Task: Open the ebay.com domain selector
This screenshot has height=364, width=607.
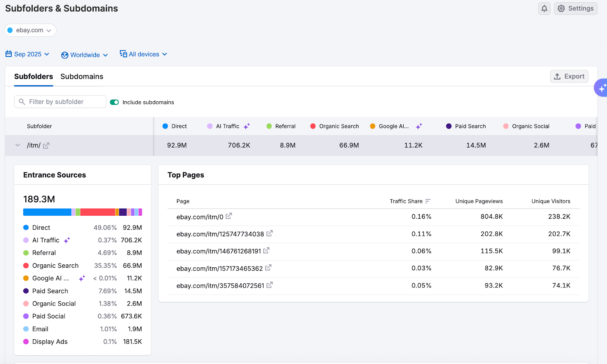Action: coord(30,30)
